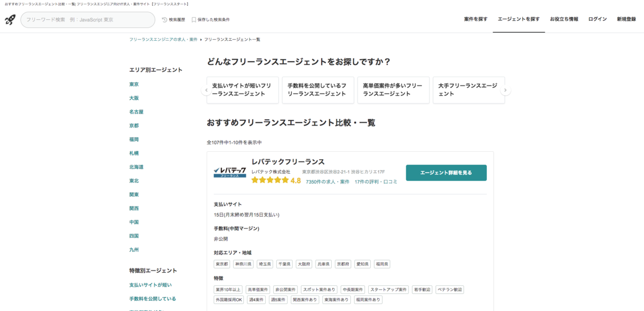Image resolution: width=644 pixels, height=311 pixels.
Task: Click エージェント詳細を見る button
Action: (x=447, y=173)
